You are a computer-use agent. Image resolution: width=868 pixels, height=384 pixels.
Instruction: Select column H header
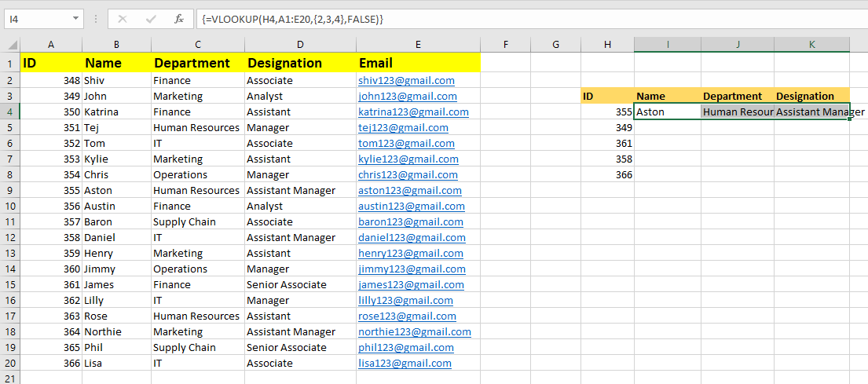point(607,45)
